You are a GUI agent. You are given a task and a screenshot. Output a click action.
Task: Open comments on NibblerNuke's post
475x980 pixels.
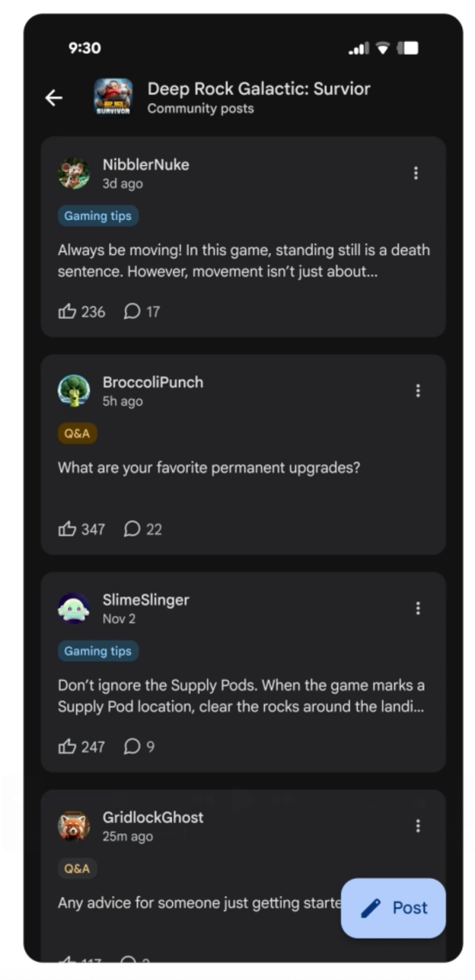[x=132, y=311]
